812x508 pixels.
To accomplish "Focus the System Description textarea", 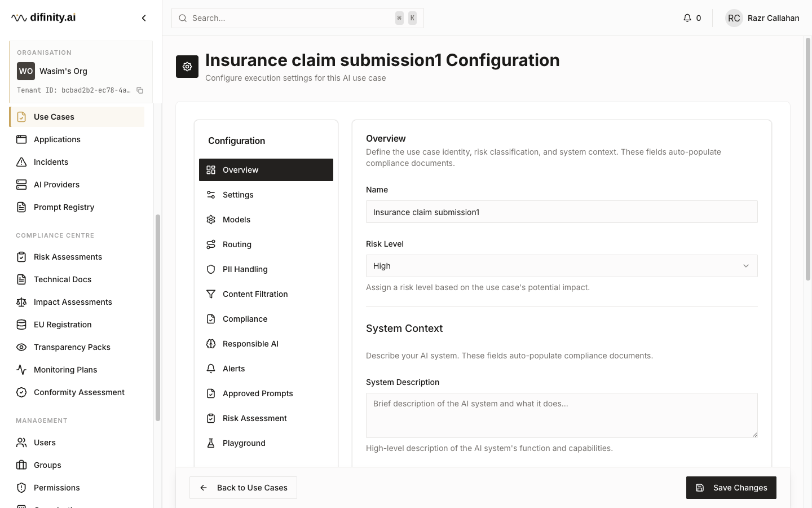I will tap(562, 415).
